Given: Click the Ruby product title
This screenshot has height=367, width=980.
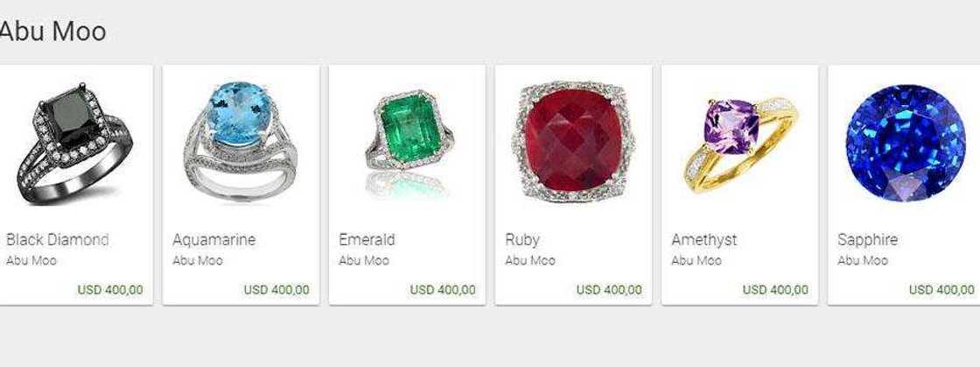Looking at the screenshot, I should (522, 240).
